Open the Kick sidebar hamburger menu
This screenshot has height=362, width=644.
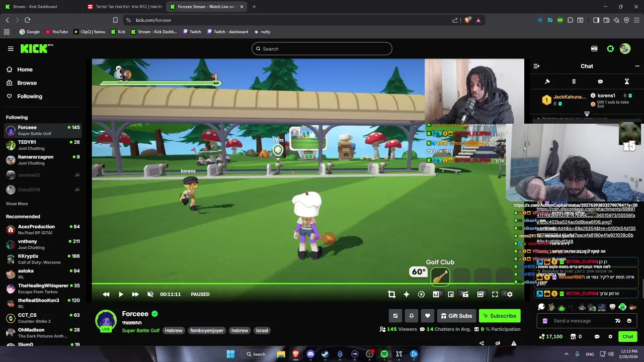point(11,49)
